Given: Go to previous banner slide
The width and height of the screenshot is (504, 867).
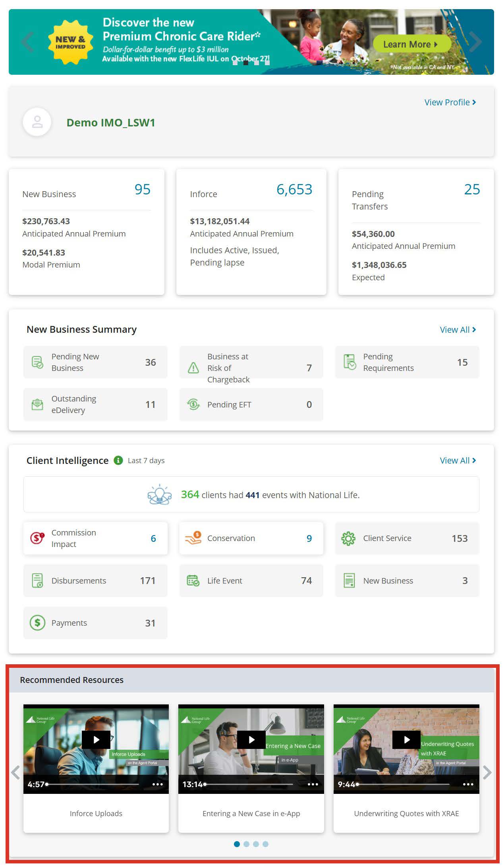Looking at the screenshot, I should 27,42.
